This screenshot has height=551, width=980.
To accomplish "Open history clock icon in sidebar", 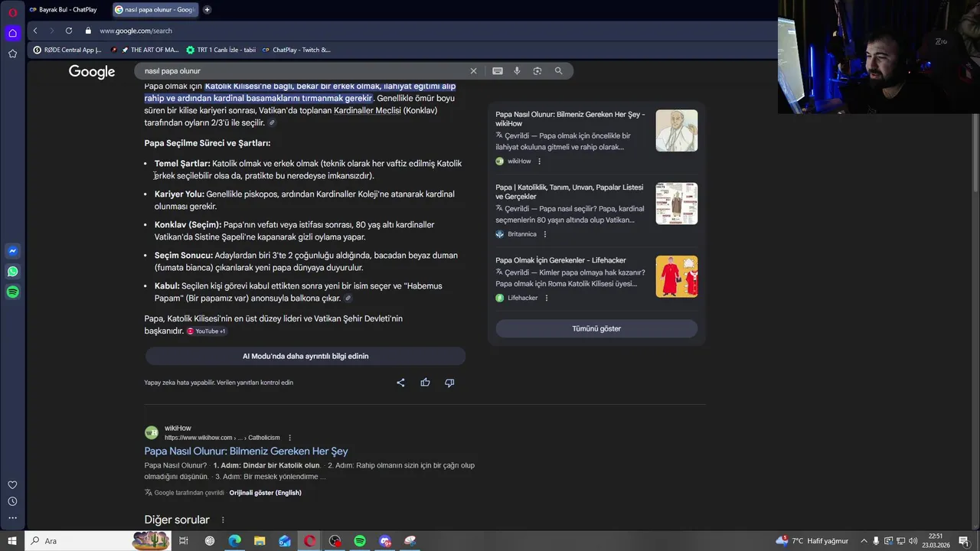I will 12,502.
